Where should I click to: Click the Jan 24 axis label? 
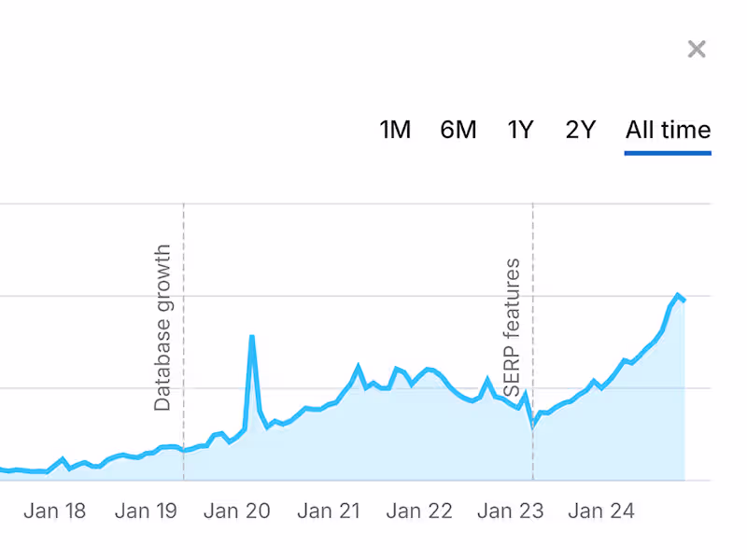coord(601,511)
